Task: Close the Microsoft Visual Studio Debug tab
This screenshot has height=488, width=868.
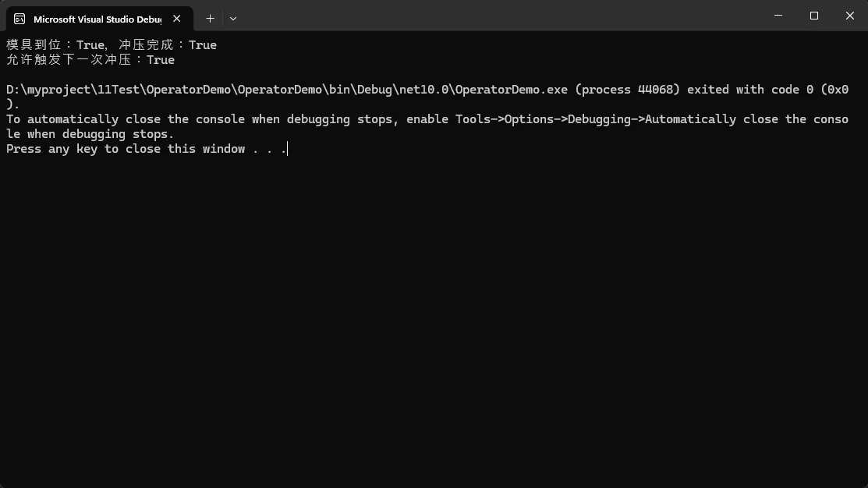Action: coord(176,19)
